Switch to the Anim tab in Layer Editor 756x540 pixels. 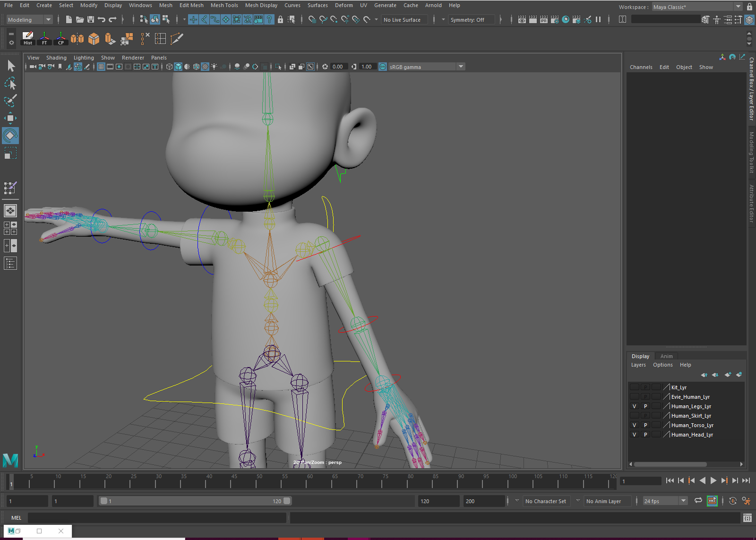point(666,356)
